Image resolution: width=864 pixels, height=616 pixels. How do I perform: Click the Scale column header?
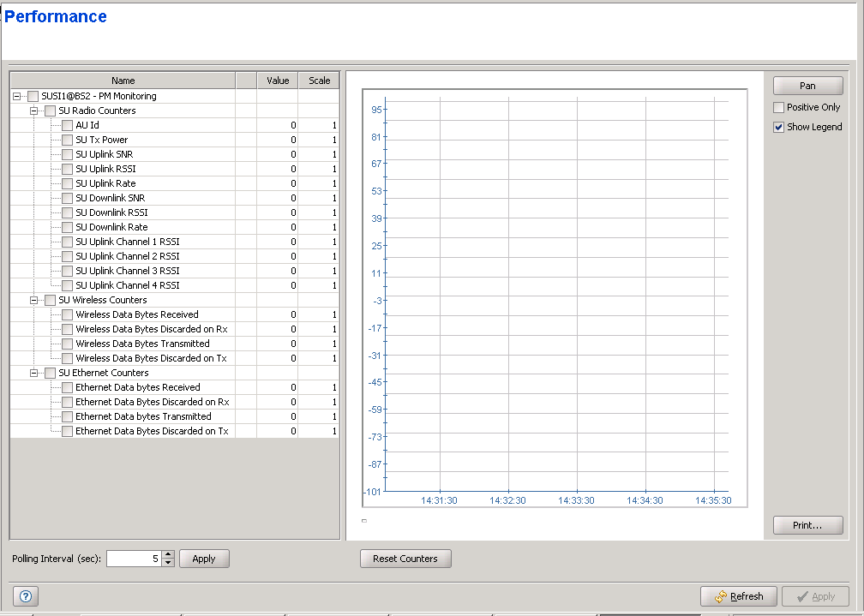pyautogui.click(x=319, y=81)
